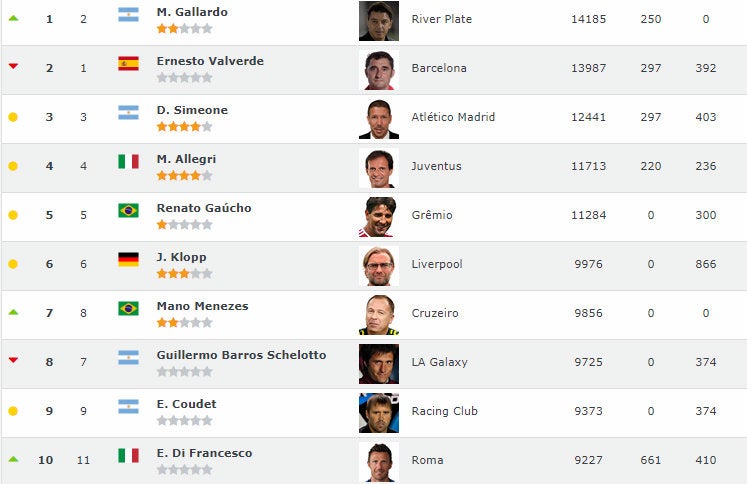The height and width of the screenshot is (484, 747).
Task: Click the Argentina flag beside M. Gallardo
Action: [x=128, y=15]
